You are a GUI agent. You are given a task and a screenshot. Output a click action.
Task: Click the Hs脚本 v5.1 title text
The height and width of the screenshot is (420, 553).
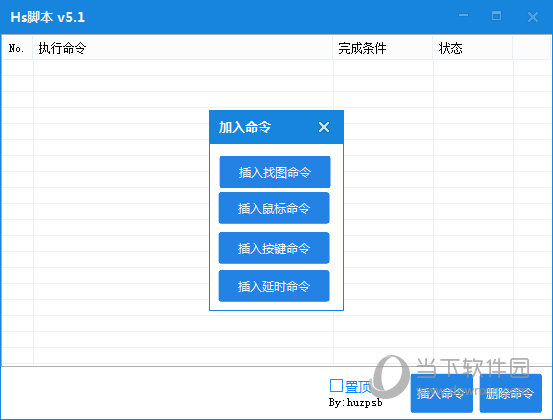click(48, 17)
